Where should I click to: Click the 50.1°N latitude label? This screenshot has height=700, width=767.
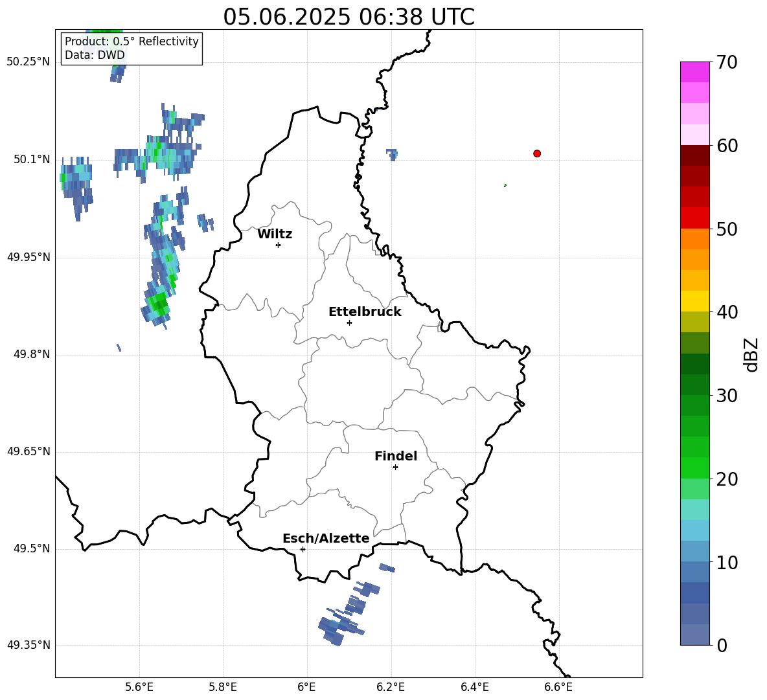coord(32,159)
